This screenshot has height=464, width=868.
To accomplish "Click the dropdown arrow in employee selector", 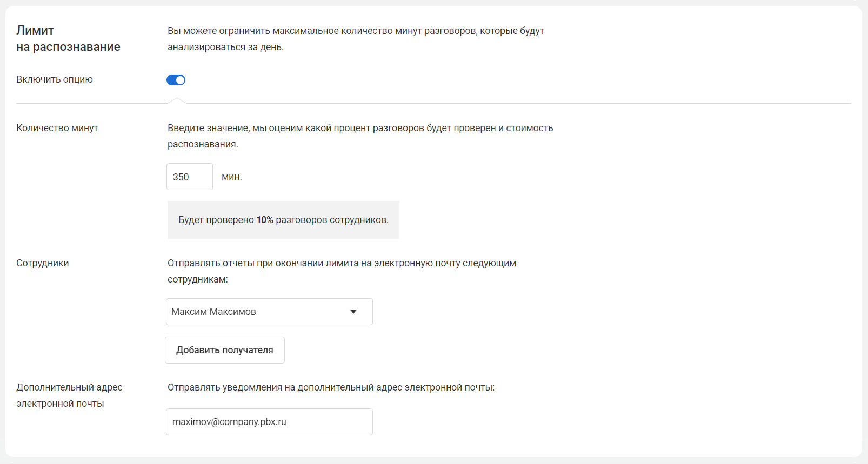I will [353, 312].
